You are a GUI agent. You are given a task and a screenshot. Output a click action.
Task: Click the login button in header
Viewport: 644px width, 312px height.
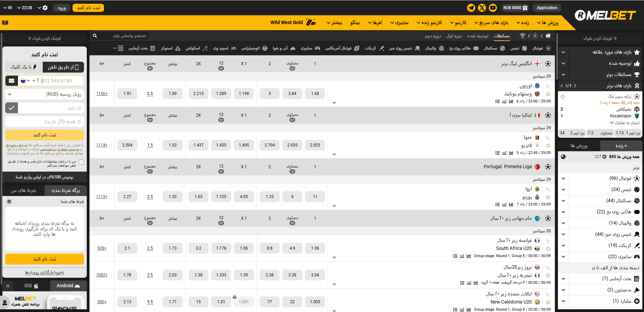61,8
